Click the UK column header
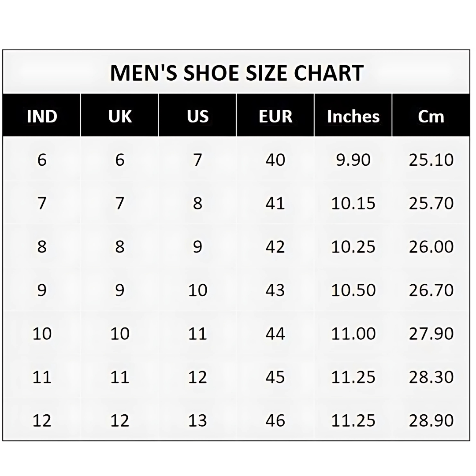The height and width of the screenshot is (476, 476). pyautogui.click(x=120, y=116)
